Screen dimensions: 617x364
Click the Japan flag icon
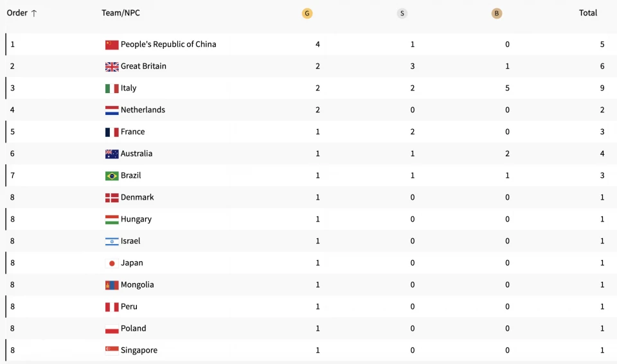pyautogui.click(x=112, y=263)
